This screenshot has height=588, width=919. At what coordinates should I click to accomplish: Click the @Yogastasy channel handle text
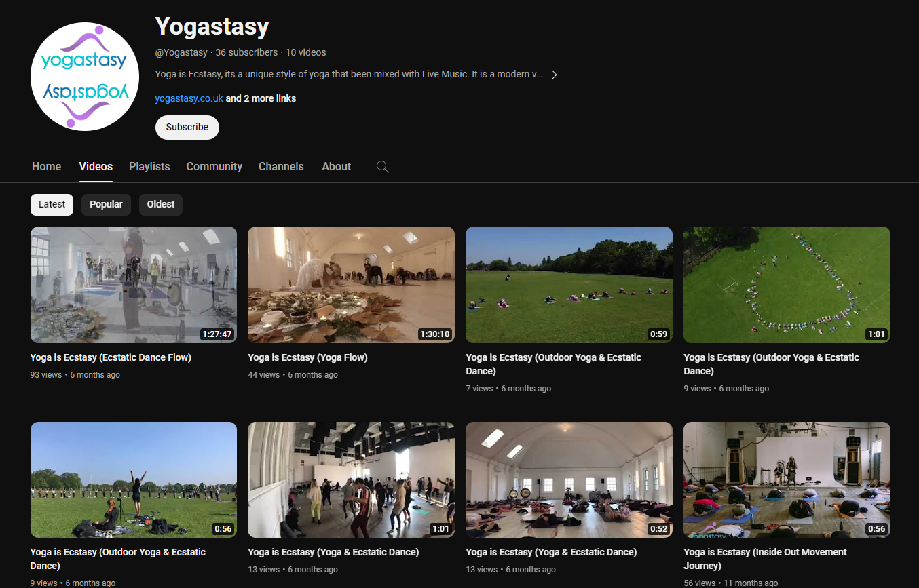[x=181, y=52]
